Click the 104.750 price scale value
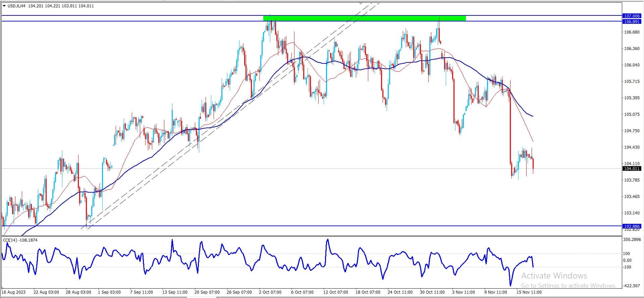 coord(632,131)
